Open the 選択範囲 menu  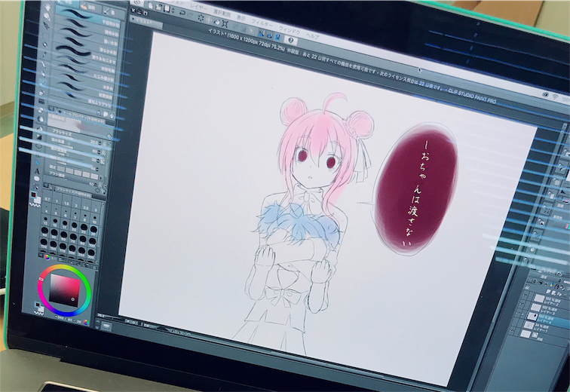tap(222, 14)
